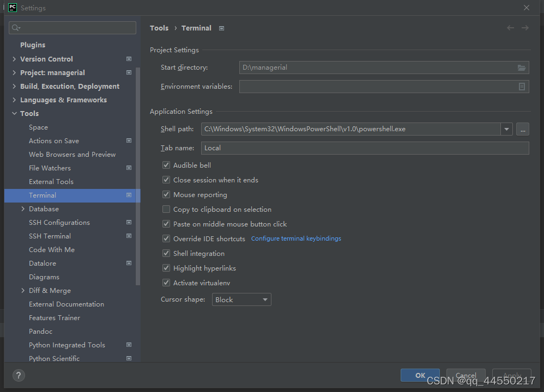Click the Start directory field
Viewport: 544px width, 392px height.
tap(384, 68)
